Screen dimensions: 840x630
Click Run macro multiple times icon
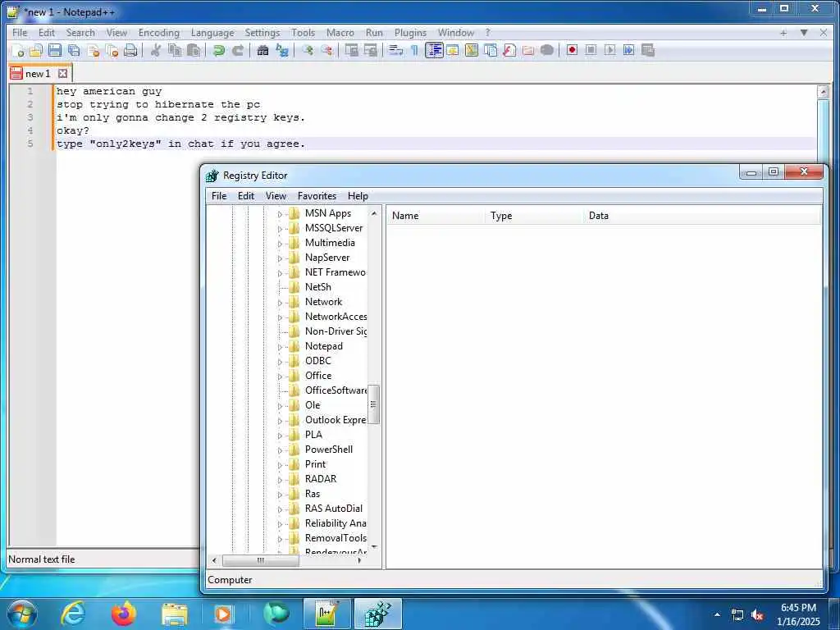pos(629,50)
